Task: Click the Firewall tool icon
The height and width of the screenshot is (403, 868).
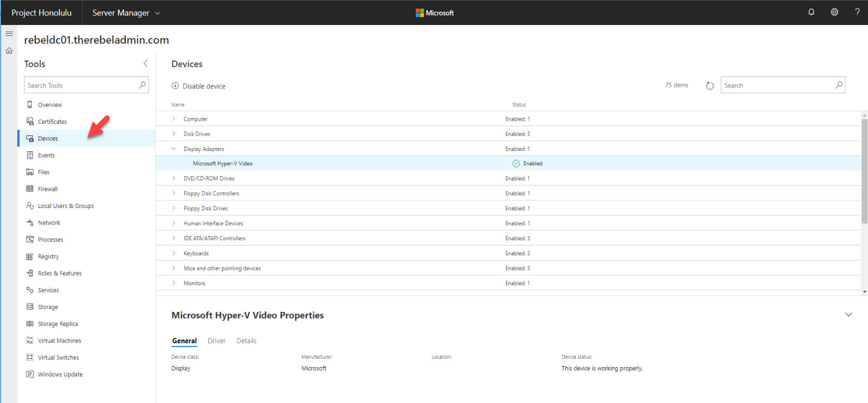Action: 30,189
